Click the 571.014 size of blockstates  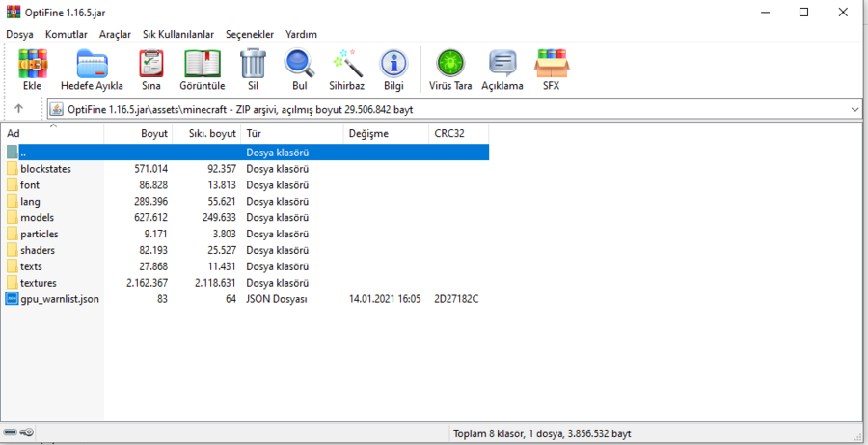pos(150,169)
